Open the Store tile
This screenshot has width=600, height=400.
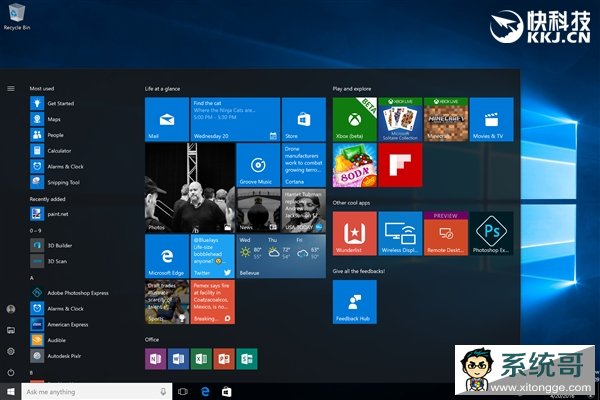click(x=304, y=119)
